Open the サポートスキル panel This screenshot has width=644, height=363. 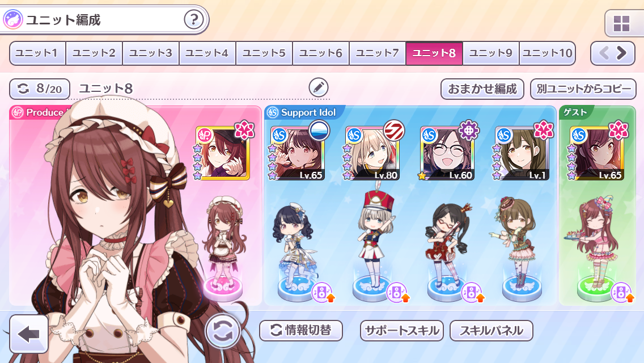coord(402,331)
